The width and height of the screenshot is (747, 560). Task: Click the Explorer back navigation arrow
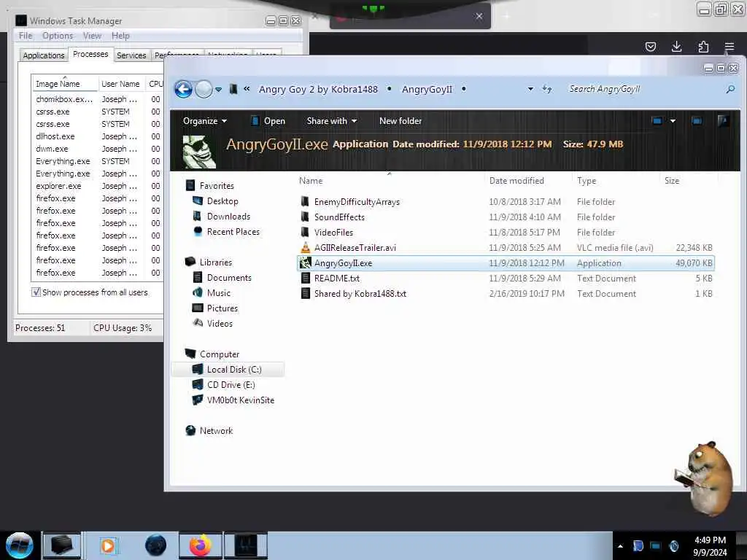183,89
